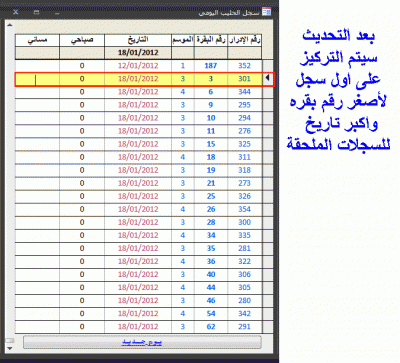The width and height of the screenshot is (400, 363).
Task: Click cow number 9 in row 295
Action: (211, 105)
